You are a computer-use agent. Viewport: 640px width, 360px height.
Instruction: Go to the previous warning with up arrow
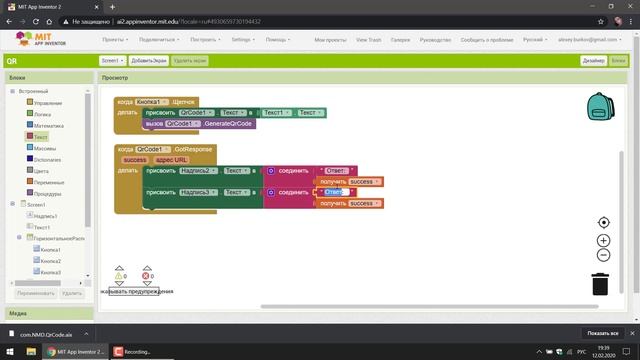pos(119,268)
